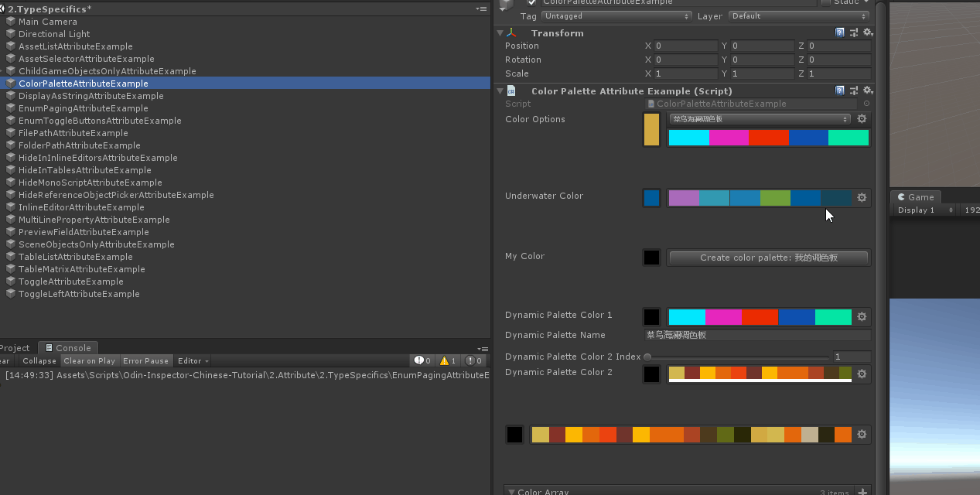Click Transform component gear settings icon

(867, 33)
